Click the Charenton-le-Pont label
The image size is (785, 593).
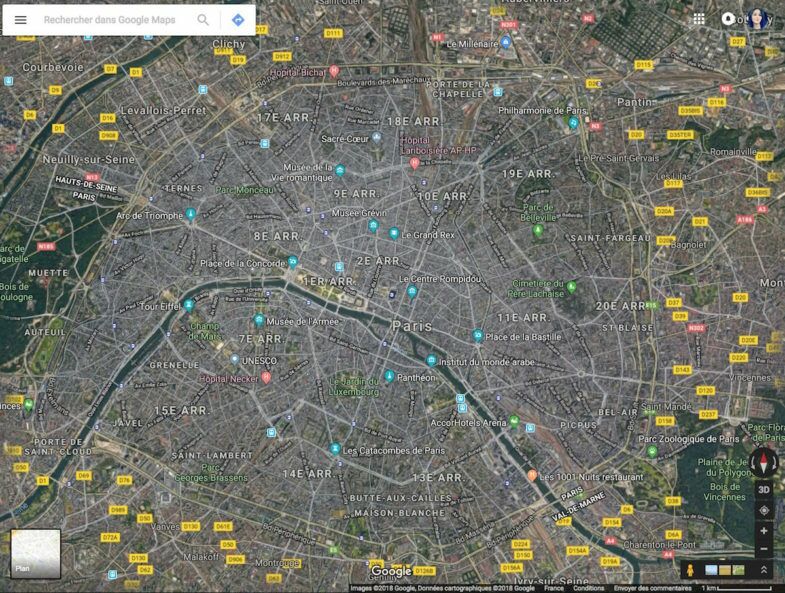click(x=659, y=544)
